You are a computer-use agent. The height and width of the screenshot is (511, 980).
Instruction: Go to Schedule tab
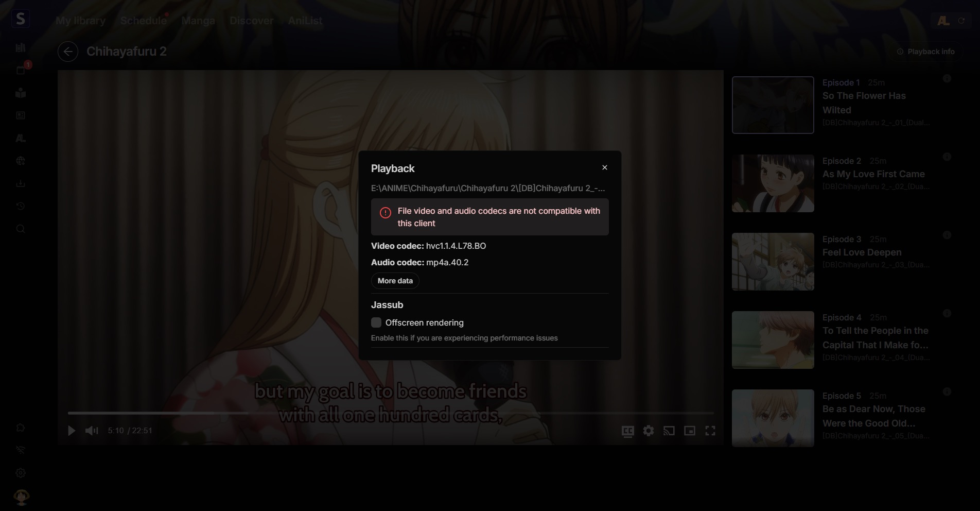click(x=144, y=21)
